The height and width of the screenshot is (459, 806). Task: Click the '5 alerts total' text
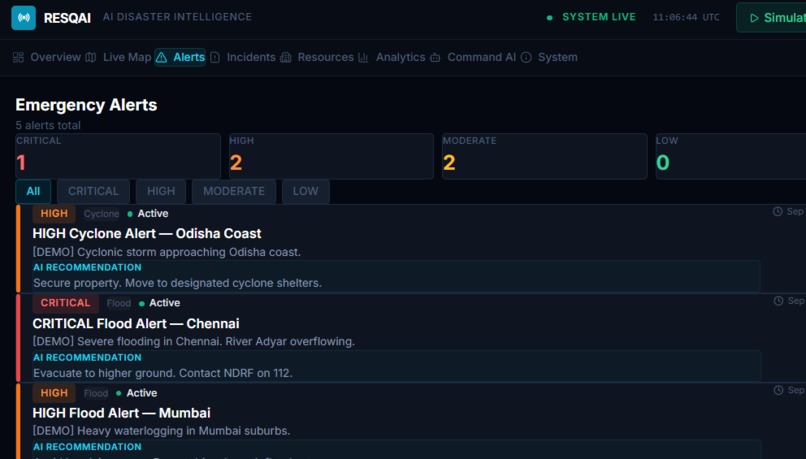[x=48, y=125]
